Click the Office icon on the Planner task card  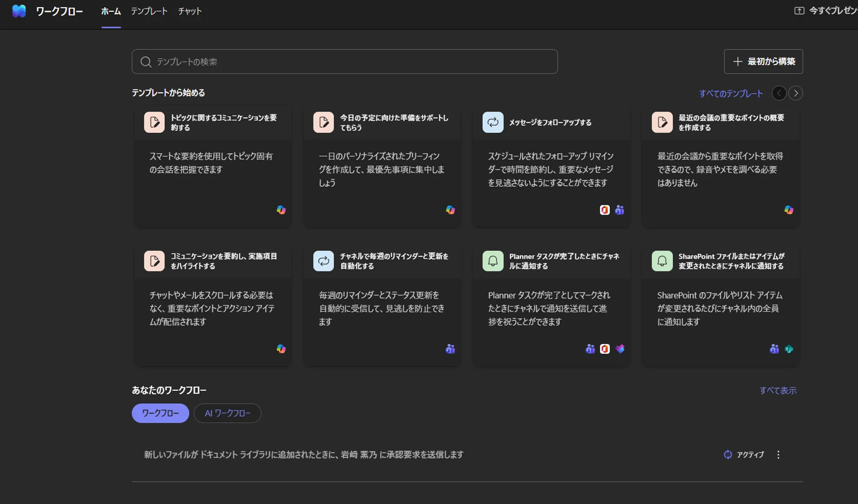[x=605, y=349]
